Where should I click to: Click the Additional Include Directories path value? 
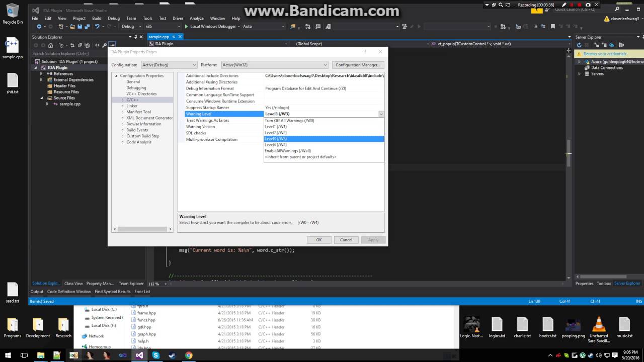(325, 76)
